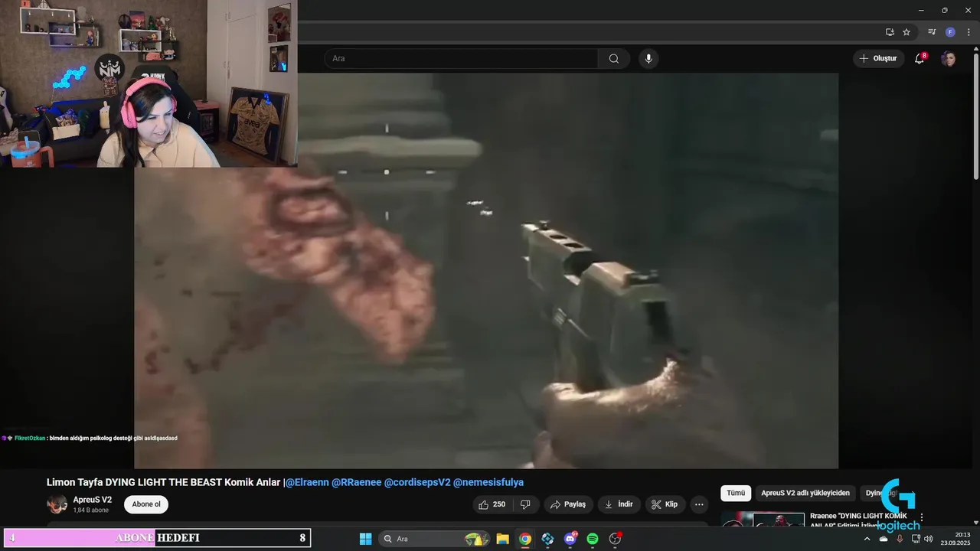Open the @cordisepsV2 mention link
Image resolution: width=980 pixels, height=551 pixels.
tap(417, 482)
